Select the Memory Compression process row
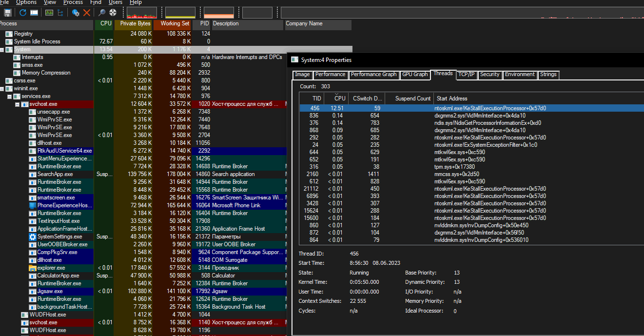644x336 pixels. pyautogui.click(x=176, y=73)
